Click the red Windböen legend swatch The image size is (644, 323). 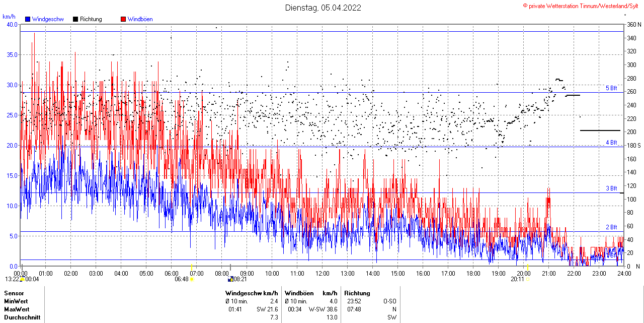coord(123,19)
